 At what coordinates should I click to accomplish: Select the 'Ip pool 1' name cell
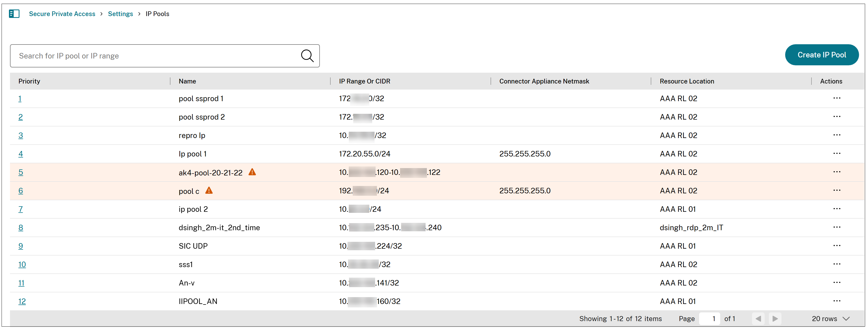(x=192, y=154)
